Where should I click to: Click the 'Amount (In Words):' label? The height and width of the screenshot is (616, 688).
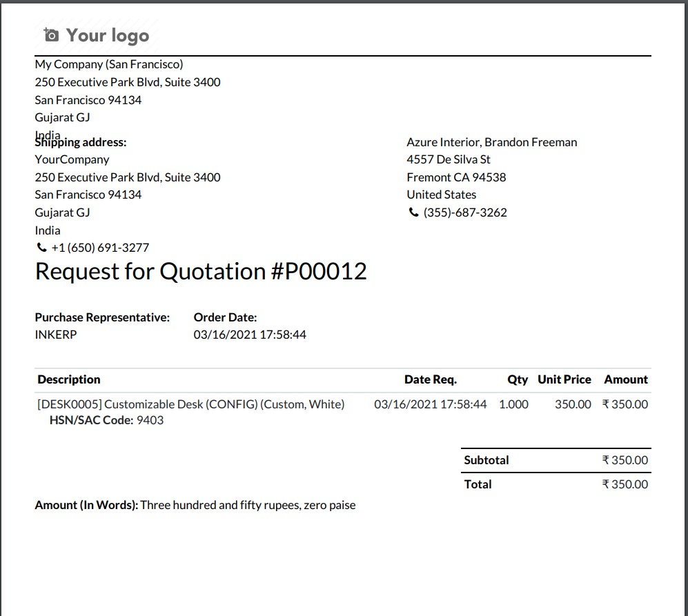click(x=86, y=506)
